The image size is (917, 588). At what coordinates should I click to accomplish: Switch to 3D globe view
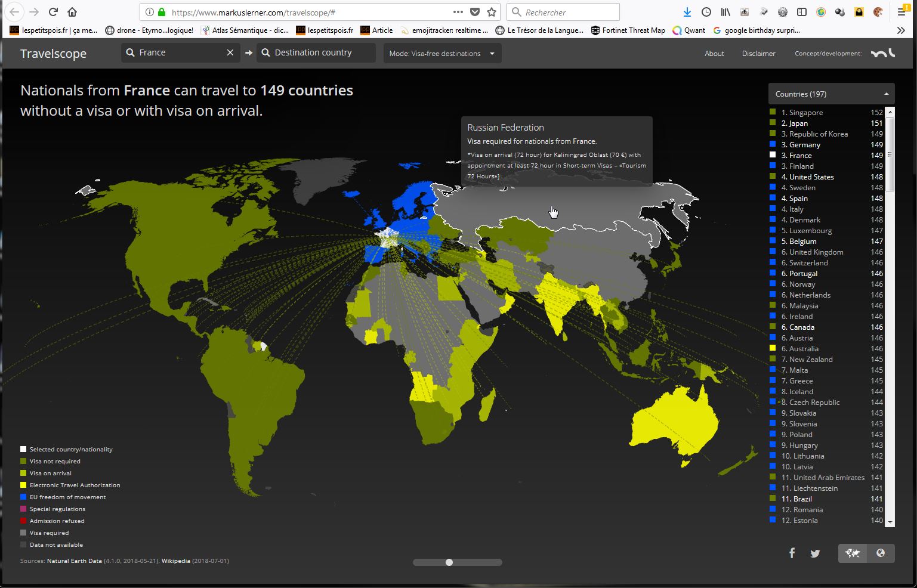click(881, 553)
